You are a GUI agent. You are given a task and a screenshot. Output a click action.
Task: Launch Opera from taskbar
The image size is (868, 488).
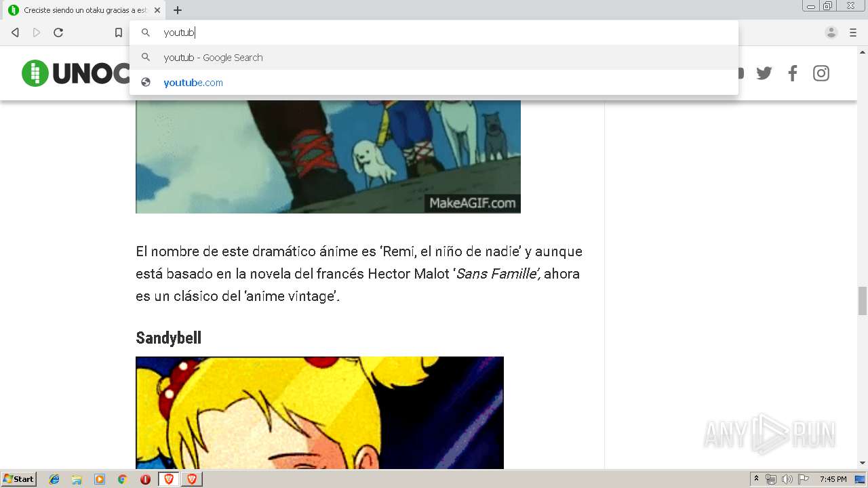[x=145, y=479]
